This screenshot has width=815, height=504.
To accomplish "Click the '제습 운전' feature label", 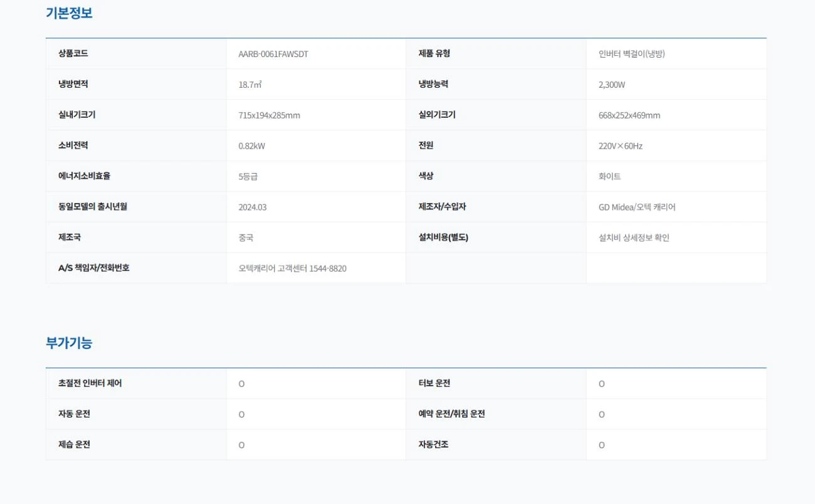I will [x=75, y=444].
